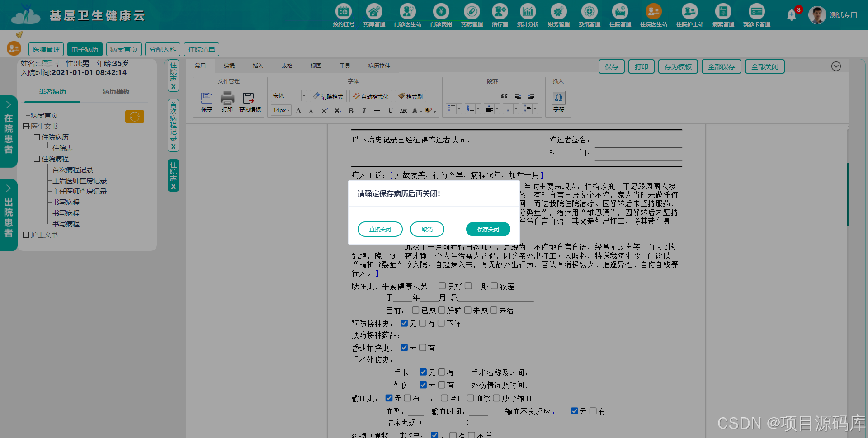Click 存为模板 icon in 文件管理
Screen dimensions: 868x438
(249, 98)
